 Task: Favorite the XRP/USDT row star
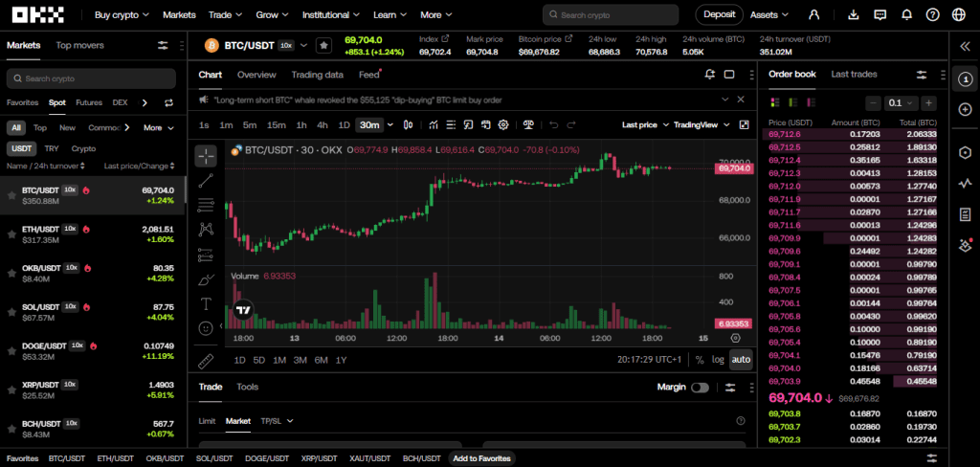(x=11, y=389)
